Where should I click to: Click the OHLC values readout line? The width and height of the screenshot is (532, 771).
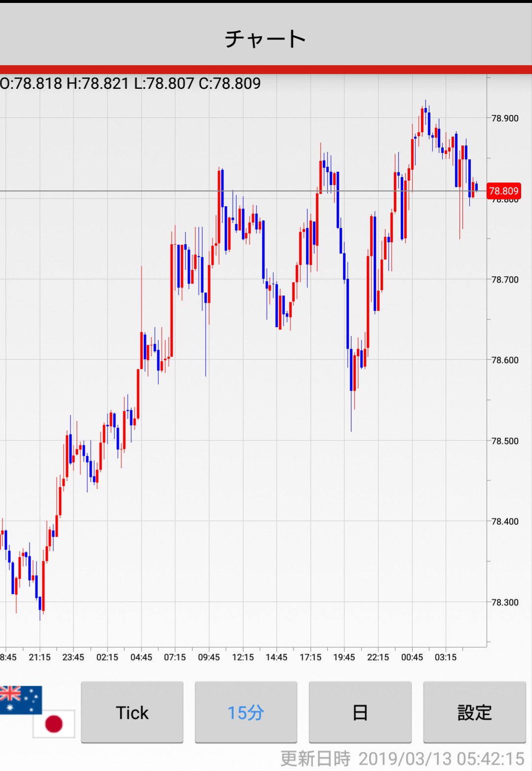[131, 83]
